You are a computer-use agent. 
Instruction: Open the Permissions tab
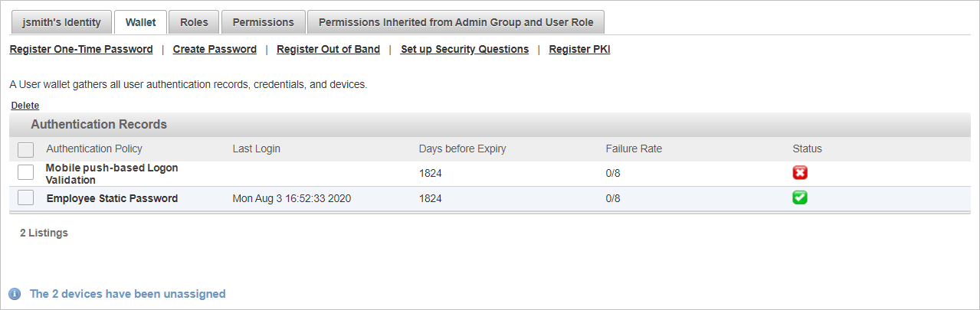point(263,22)
